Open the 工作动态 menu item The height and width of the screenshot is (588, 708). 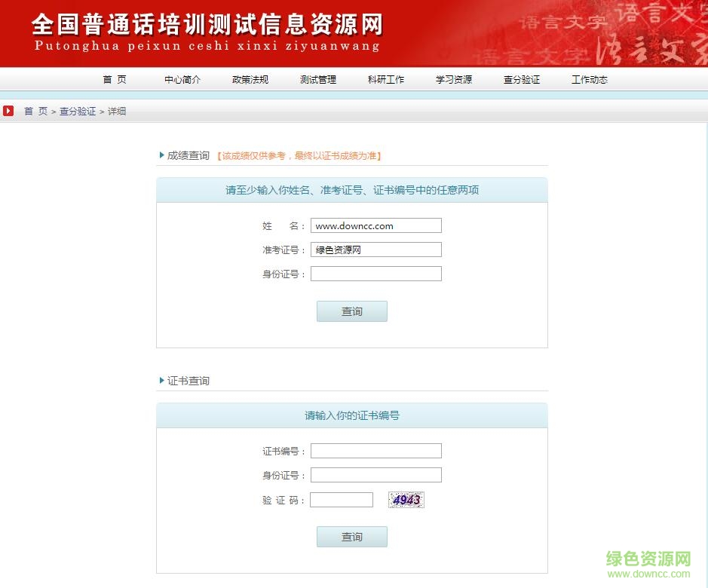(589, 79)
